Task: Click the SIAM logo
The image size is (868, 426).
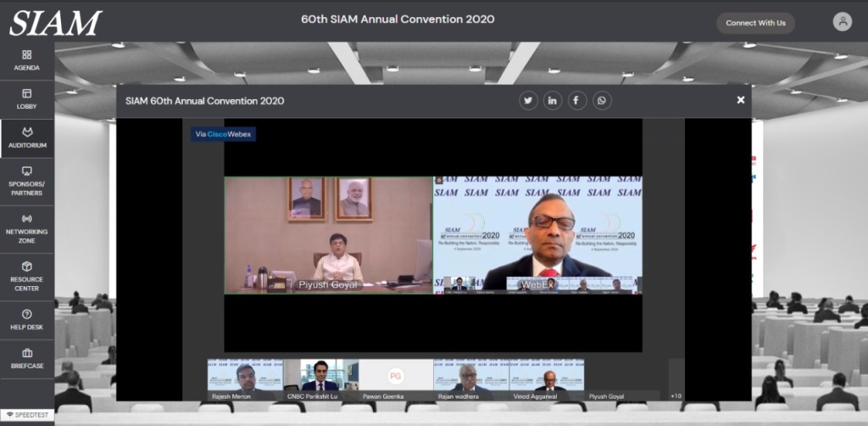Action: click(x=55, y=23)
